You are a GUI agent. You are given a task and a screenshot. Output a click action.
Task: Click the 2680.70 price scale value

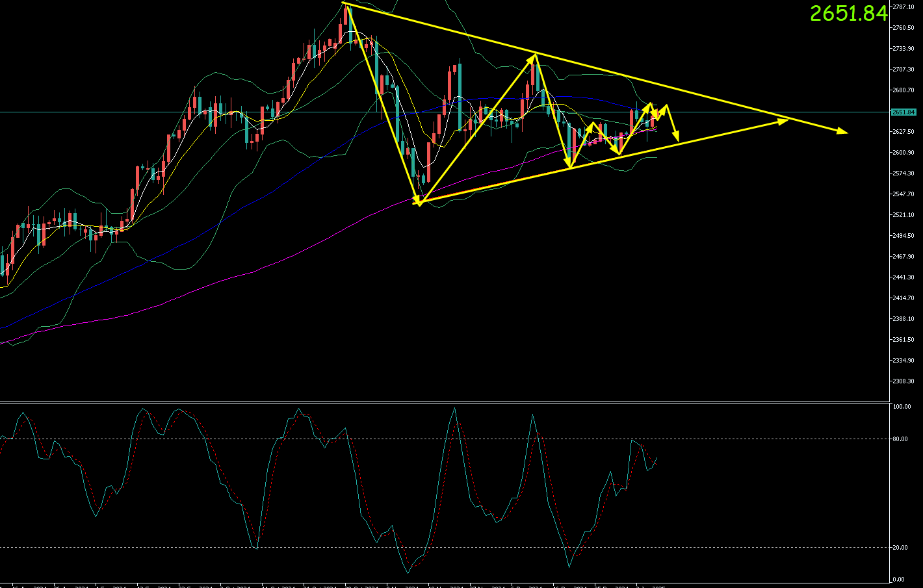pos(903,90)
